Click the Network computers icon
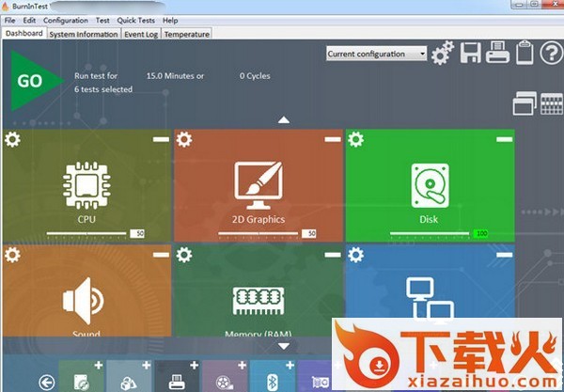564x392 pixels. [430, 299]
